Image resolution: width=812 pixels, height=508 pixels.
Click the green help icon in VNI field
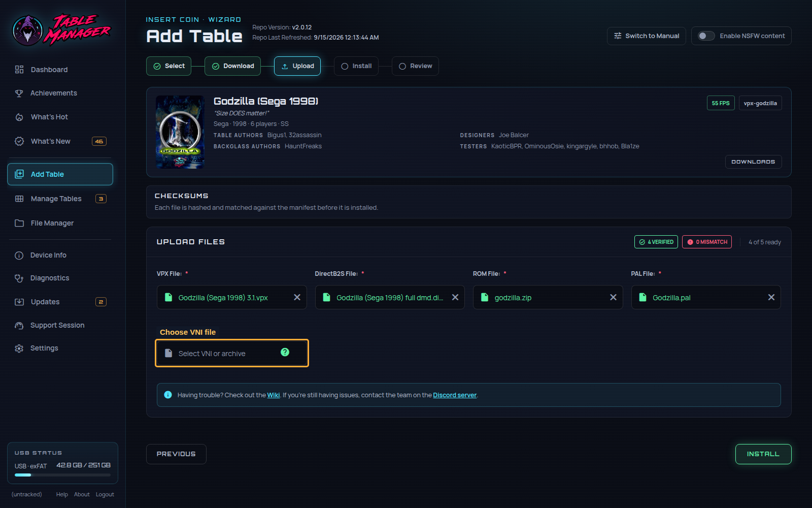tap(285, 352)
